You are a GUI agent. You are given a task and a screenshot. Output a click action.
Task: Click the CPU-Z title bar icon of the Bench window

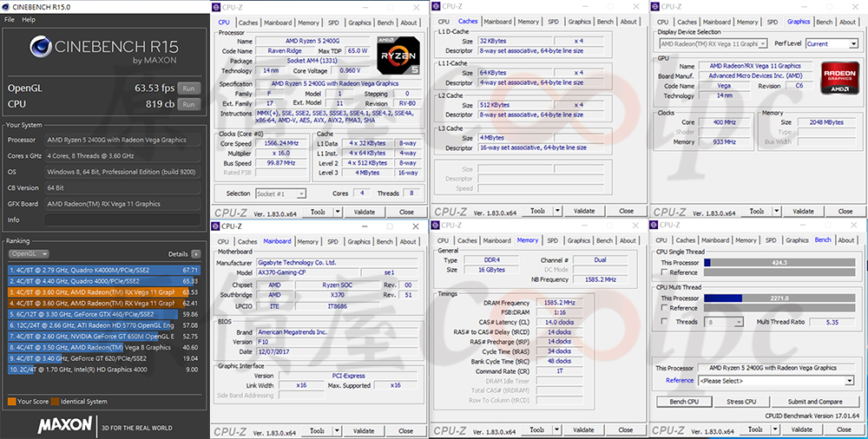654,225
